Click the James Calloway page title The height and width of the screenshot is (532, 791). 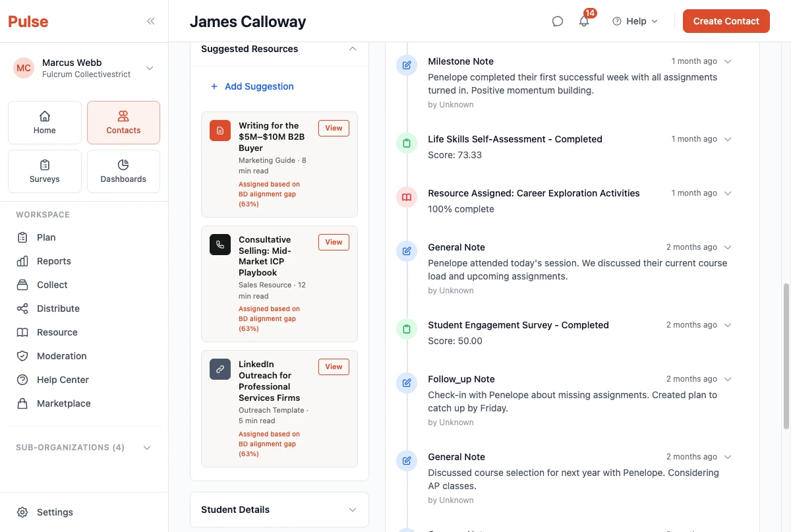pyautogui.click(x=248, y=21)
